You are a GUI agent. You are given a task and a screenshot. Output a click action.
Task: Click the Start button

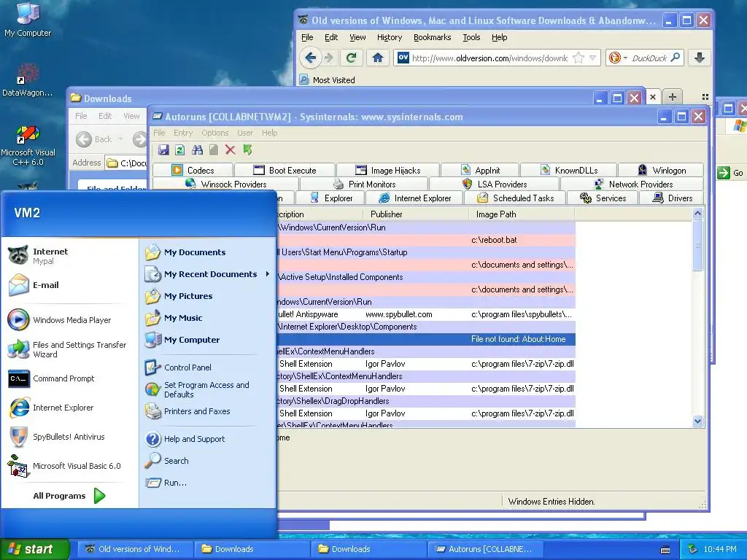(x=34, y=549)
